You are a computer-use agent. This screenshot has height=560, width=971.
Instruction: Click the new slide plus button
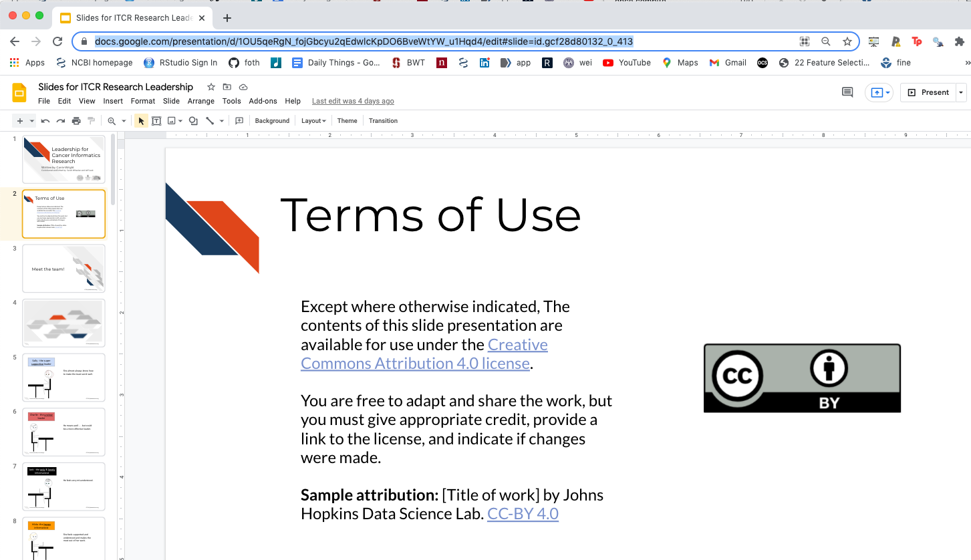tap(20, 121)
